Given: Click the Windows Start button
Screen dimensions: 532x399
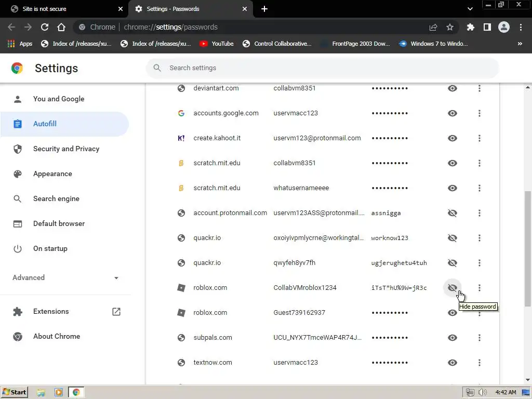Looking at the screenshot, I should coord(15,393).
